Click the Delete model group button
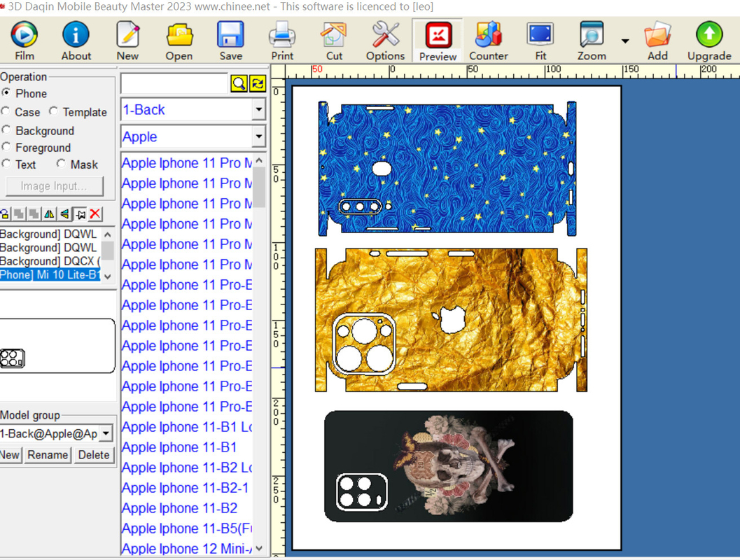Screen dimensions: 740x560 (93, 455)
